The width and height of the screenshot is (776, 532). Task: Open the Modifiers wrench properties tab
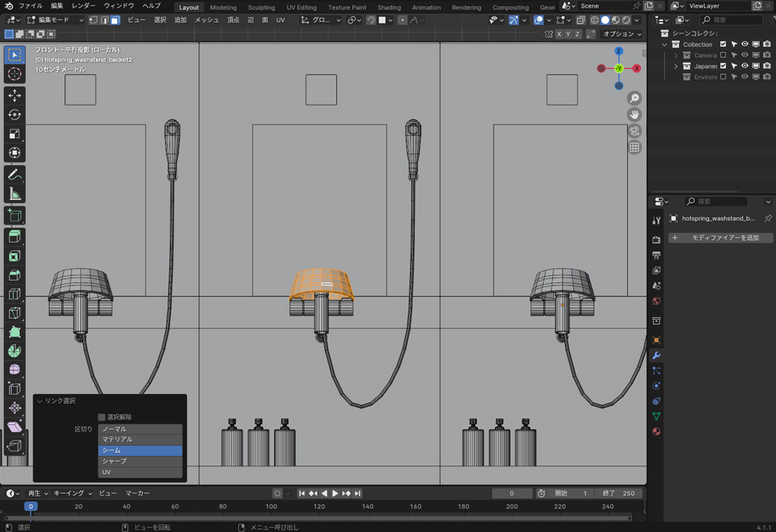coord(656,355)
